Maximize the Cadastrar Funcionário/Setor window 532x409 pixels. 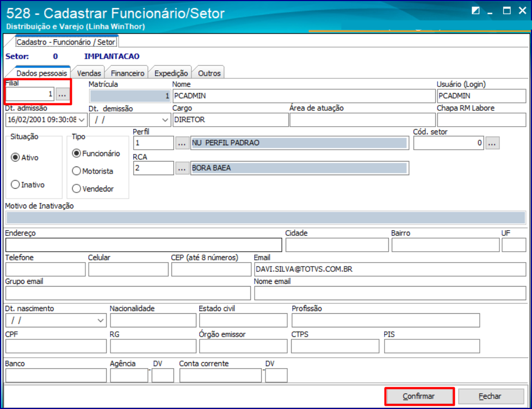pos(506,10)
